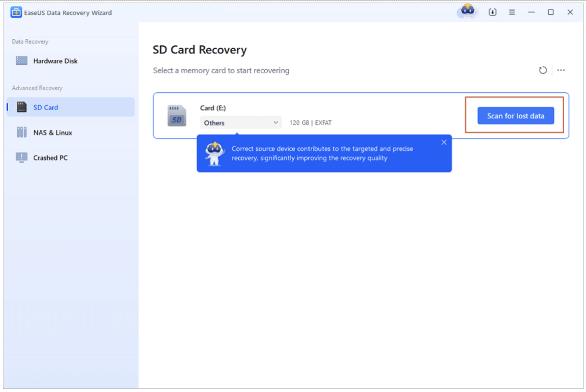
Task: Dismiss the blue tip tooltip
Action: [x=444, y=142]
